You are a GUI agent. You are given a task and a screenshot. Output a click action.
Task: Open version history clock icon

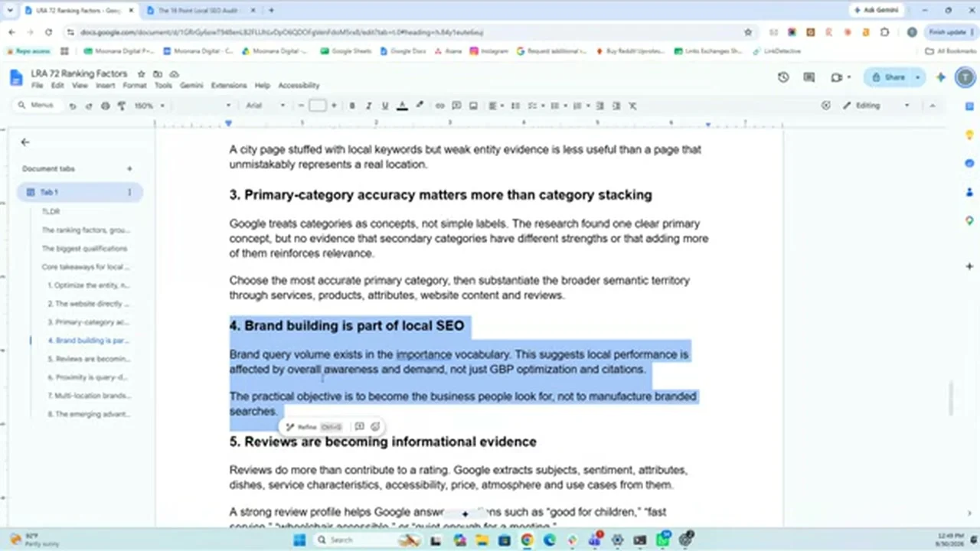[x=783, y=77]
